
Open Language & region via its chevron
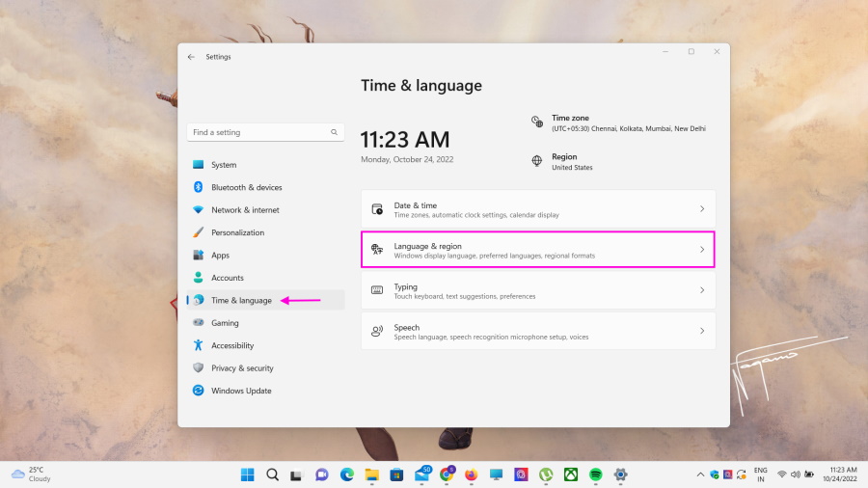[701, 250]
